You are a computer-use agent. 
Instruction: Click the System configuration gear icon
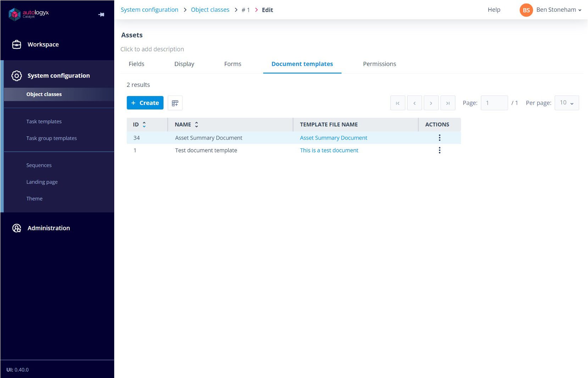click(x=16, y=75)
